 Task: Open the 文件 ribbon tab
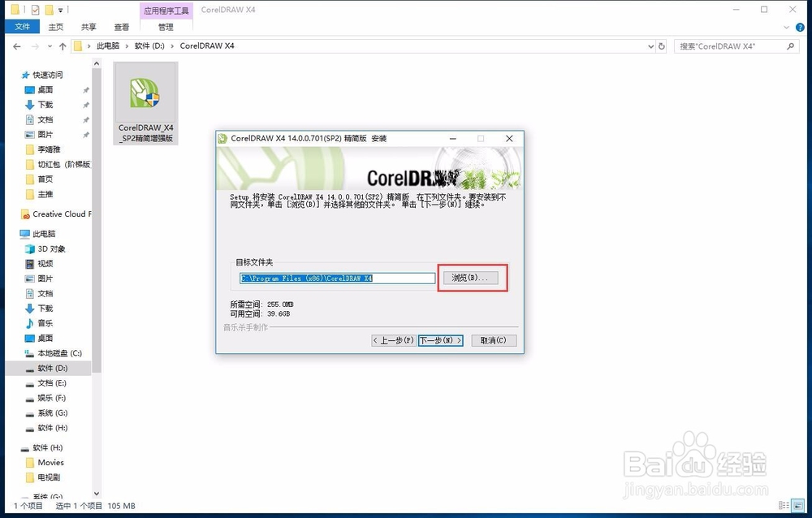22,27
